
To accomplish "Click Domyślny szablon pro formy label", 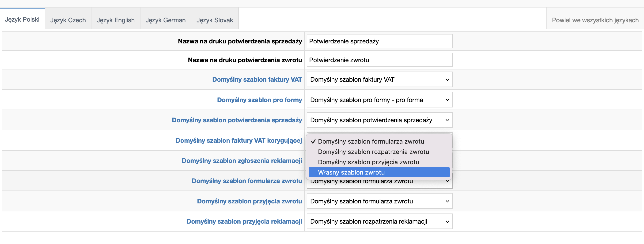I will click(259, 100).
